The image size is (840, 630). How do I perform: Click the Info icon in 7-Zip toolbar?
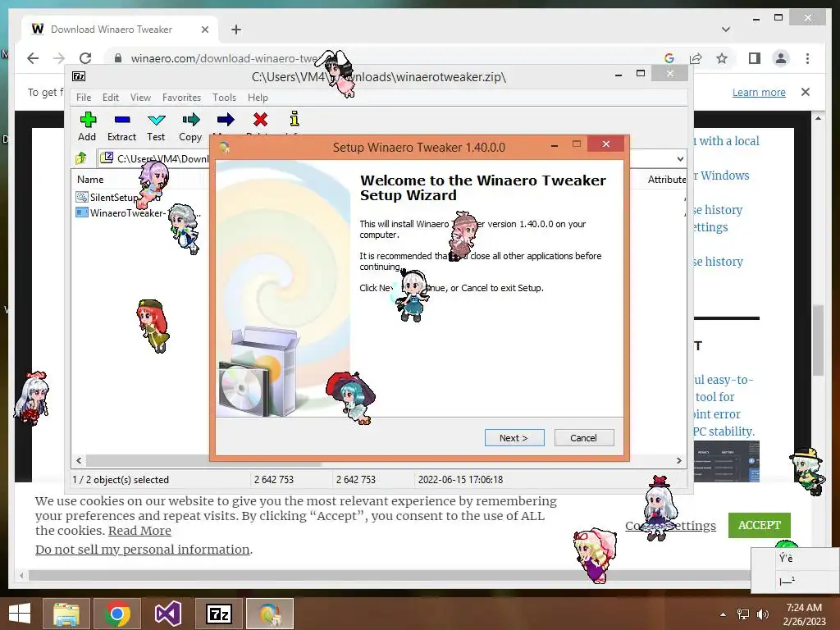point(294,118)
